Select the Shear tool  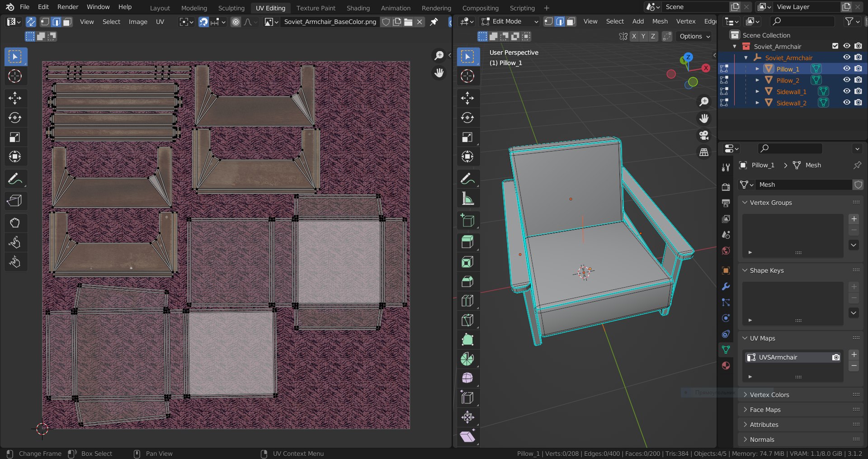(x=467, y=436)
